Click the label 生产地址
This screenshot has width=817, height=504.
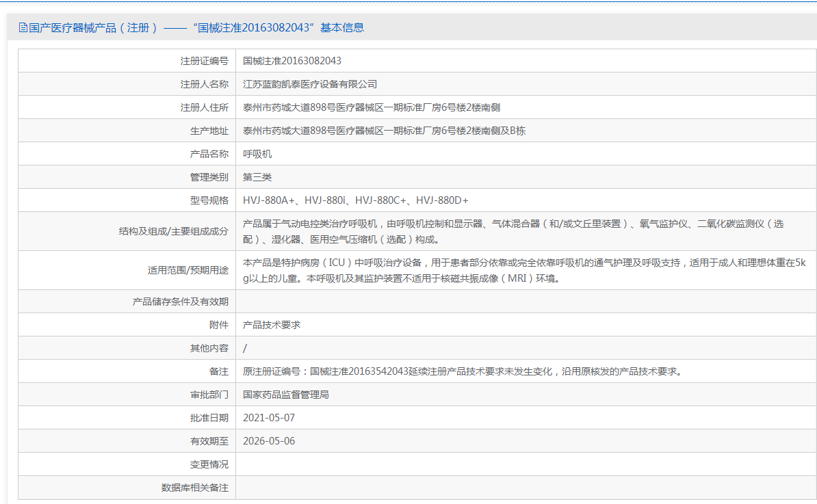pyautogui.click(x=209, y=131)
